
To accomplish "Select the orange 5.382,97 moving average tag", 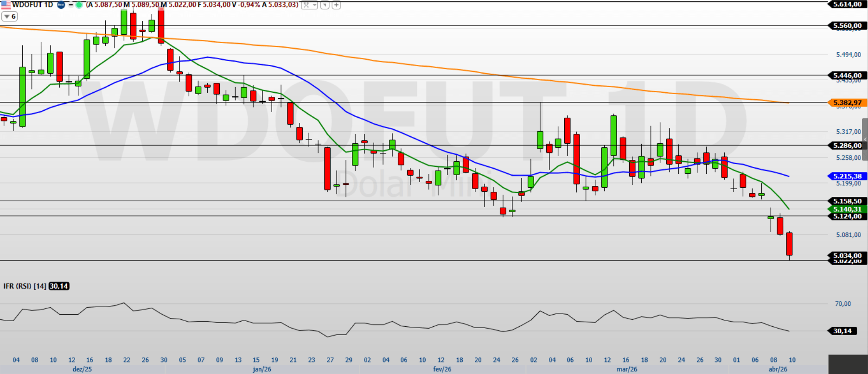I will coord(847,102).
